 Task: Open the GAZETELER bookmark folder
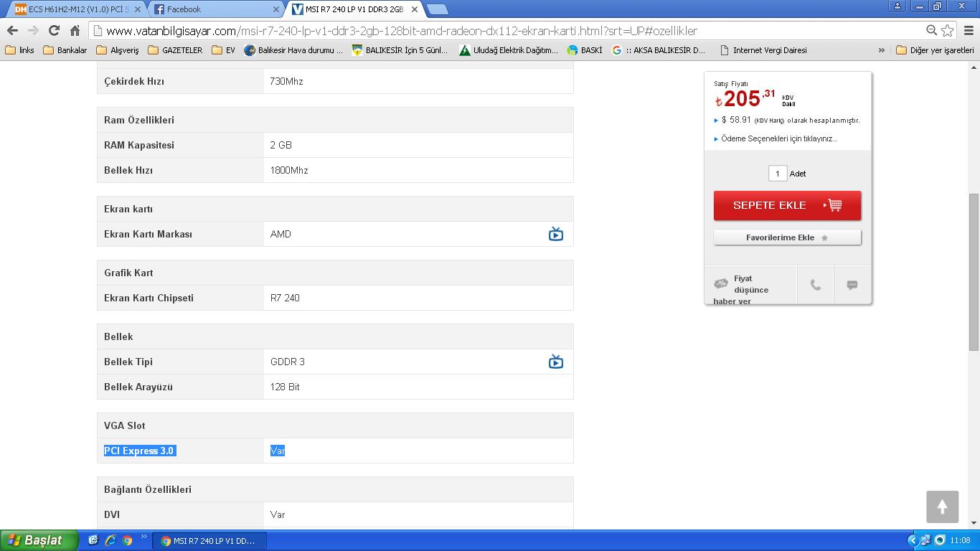coord(175,50)
